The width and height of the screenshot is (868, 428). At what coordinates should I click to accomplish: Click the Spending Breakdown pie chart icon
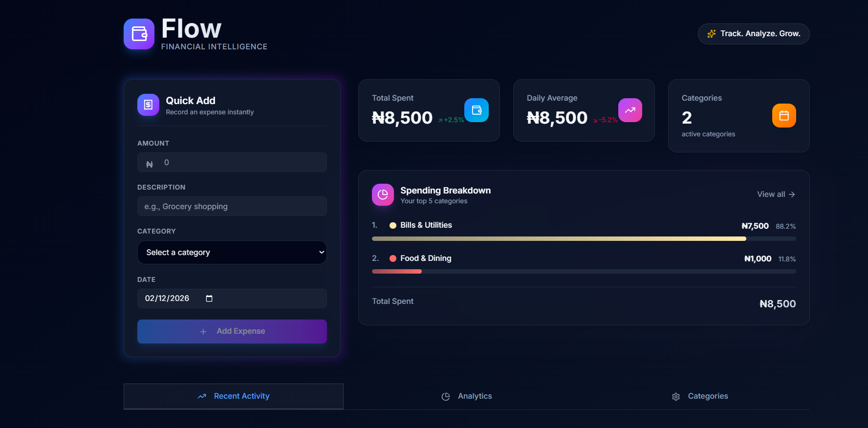383,194
